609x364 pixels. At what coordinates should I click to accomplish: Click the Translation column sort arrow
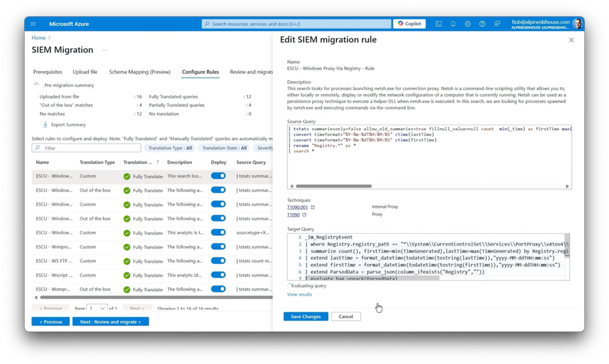[x=158, y=162]
